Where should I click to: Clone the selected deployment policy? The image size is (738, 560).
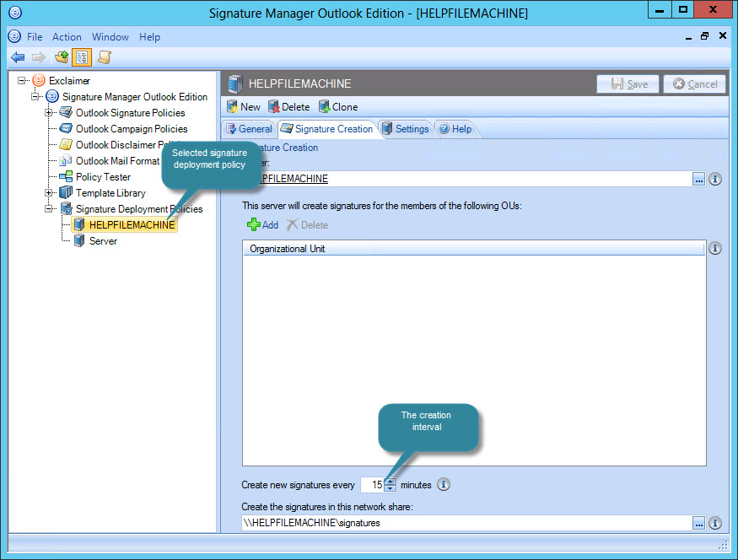click(338, 107)
